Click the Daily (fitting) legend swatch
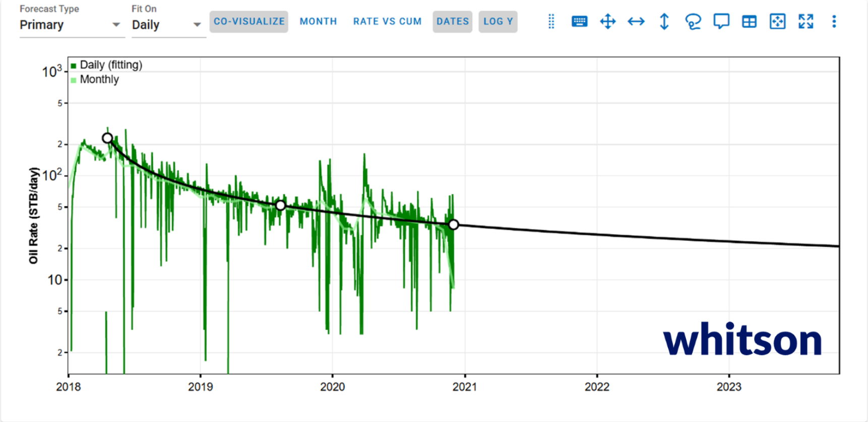The image size is (868, 422). pos(74,65)
